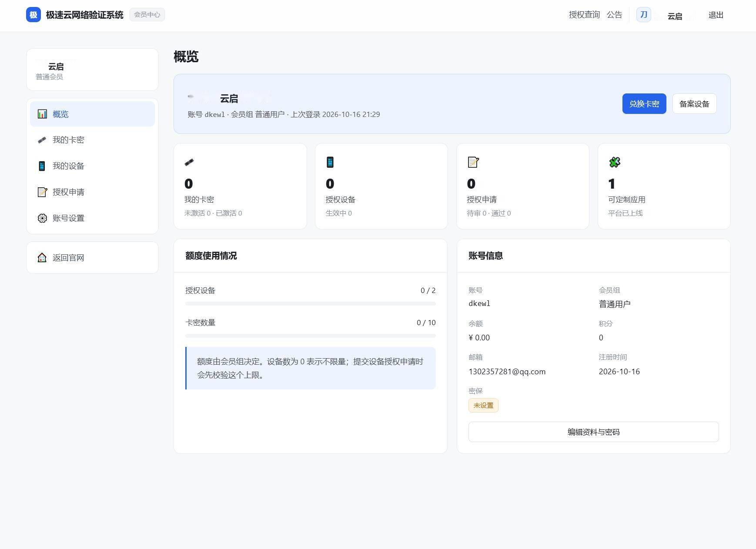756x549 pixels.
Task: Click the 可定制应用 card label
Action: tap(626, 200)
